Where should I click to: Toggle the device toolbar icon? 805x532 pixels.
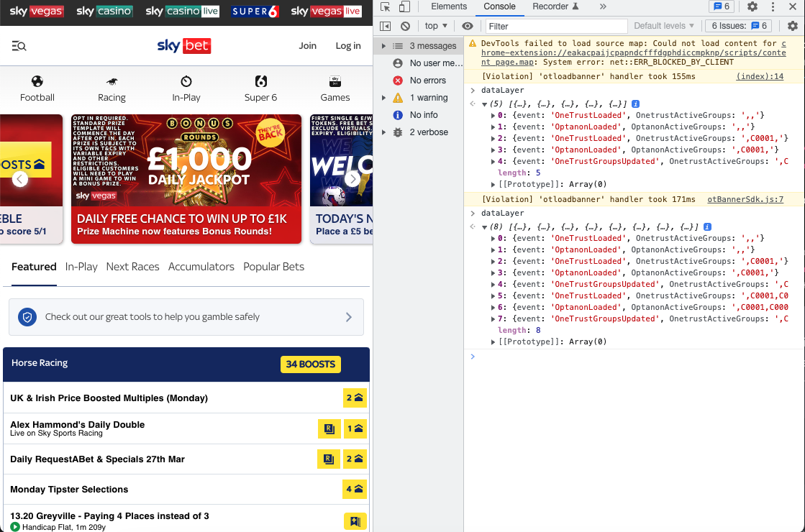(404, 6)
